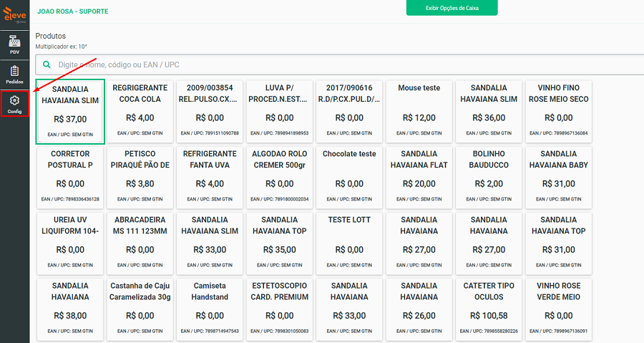Add Refrigerante Coca Cola to sale
The image size is (644, 343).
click(x=140, y=111)
